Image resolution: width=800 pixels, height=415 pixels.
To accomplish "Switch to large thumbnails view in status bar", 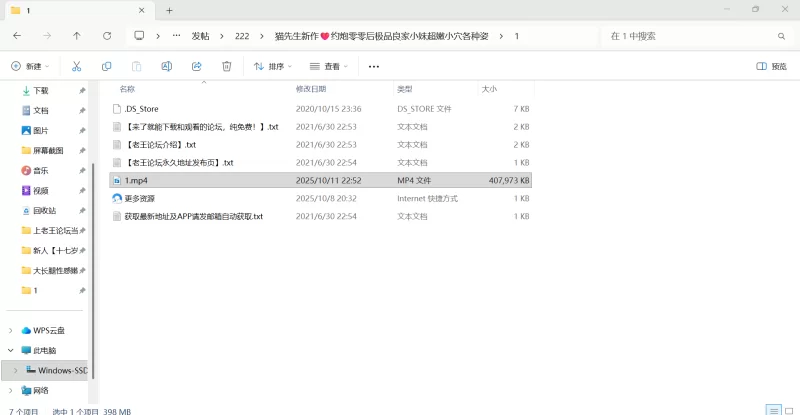I will click(788, 410).
